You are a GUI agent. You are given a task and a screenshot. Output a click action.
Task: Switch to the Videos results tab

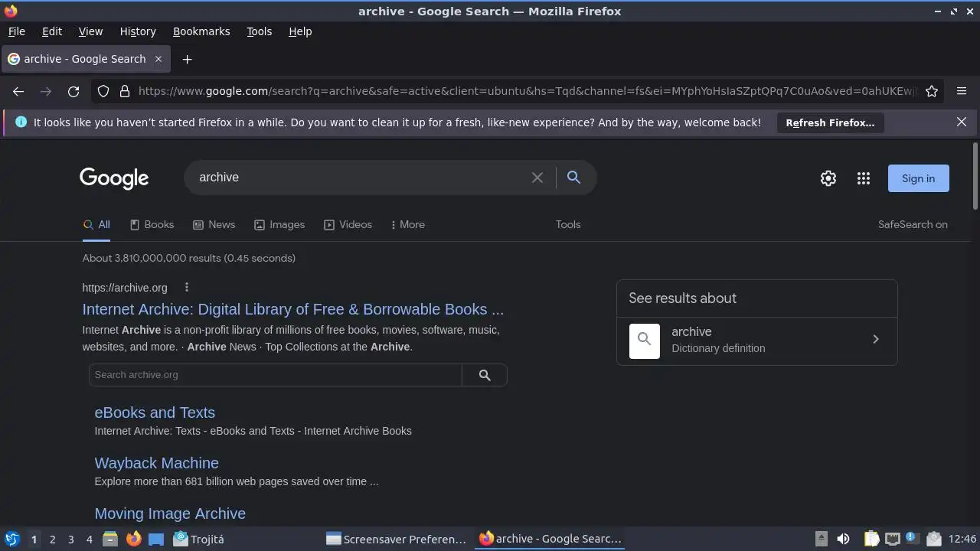click(348, 224)
